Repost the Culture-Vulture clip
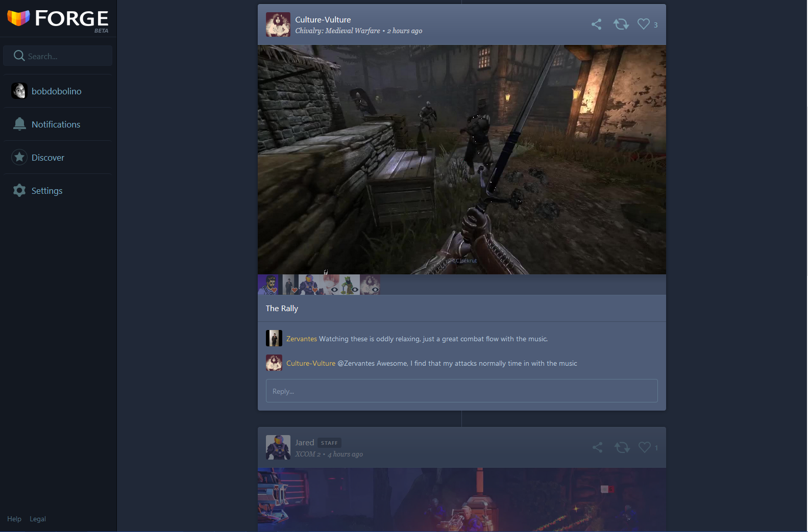The height and width of the screenshot is (532, 808). pos(621,24)
